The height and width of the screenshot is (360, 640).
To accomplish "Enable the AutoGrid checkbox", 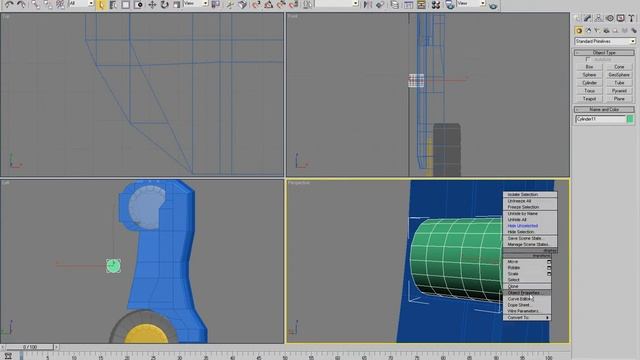I will [588, 60].
